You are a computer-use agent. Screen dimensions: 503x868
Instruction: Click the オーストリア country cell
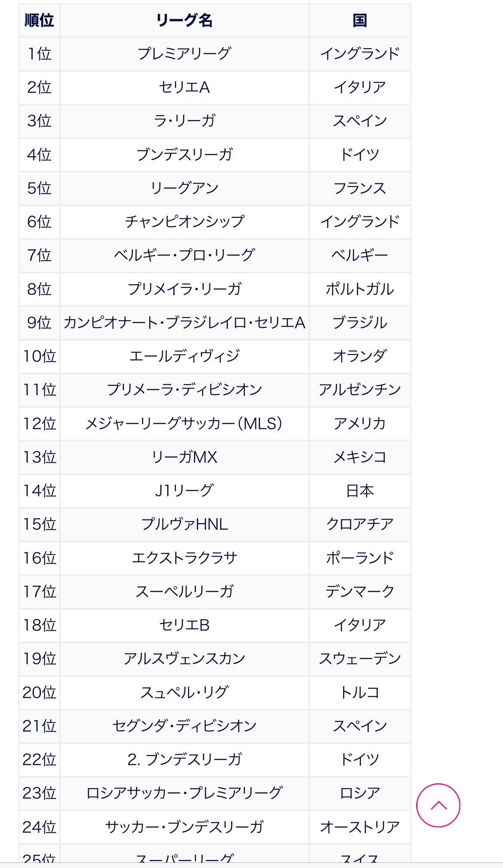click(360, 827)
